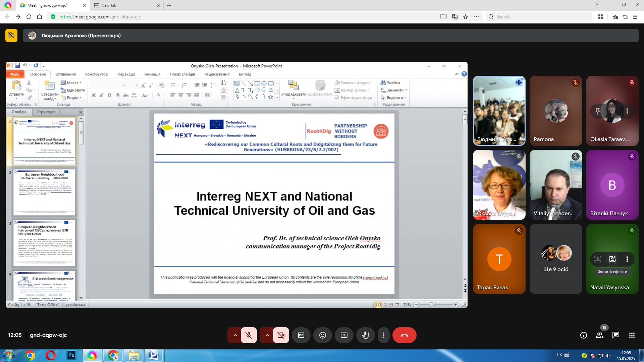This screenshot has height=362, width=644.
Task: Open the Упорядкувати arrange dropdown
Action: click(x=293, y=89)
